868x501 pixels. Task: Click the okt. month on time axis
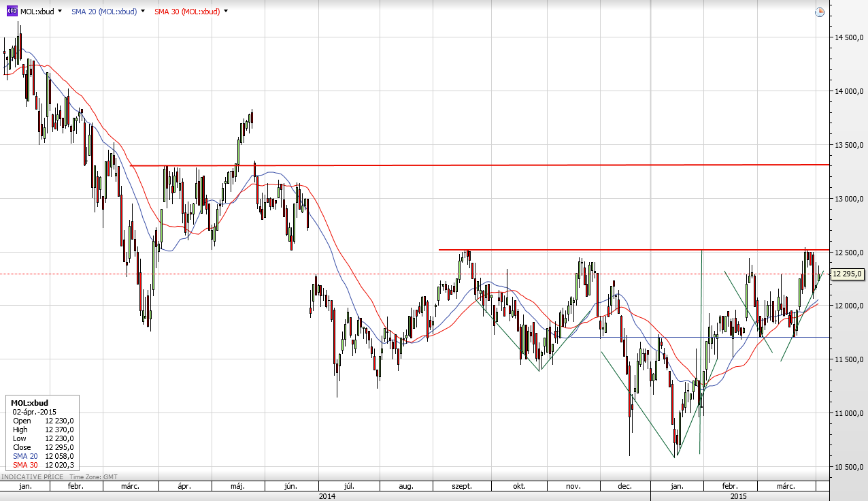[x=519, y=487]
